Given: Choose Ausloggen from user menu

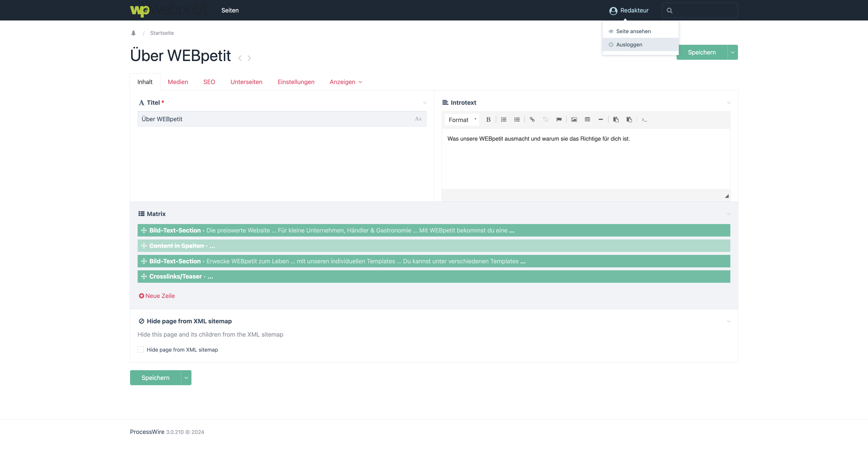Looking at the screenshot, I should (641, 45).
